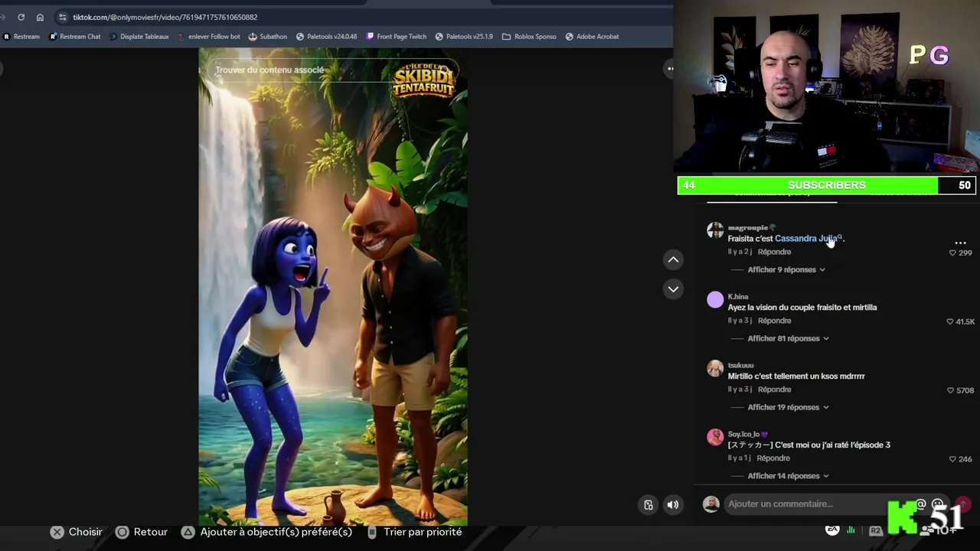Reply to tsukuuu's comment via Répondre

774,390
